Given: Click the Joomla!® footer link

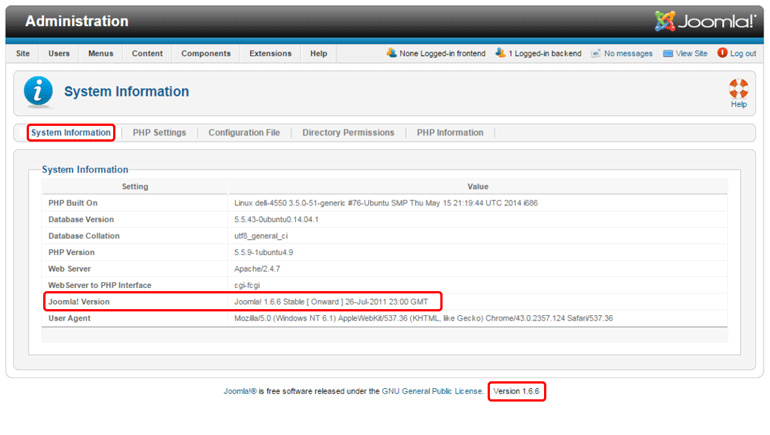Looking at the screenshot, I should 240,391.
